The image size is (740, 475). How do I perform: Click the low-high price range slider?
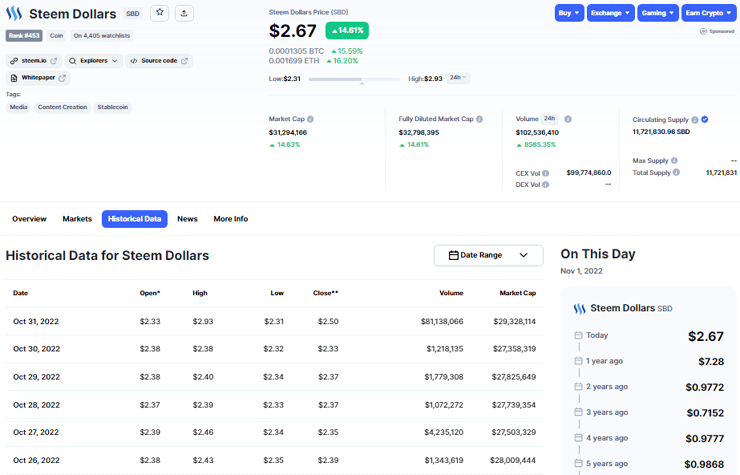353,79
